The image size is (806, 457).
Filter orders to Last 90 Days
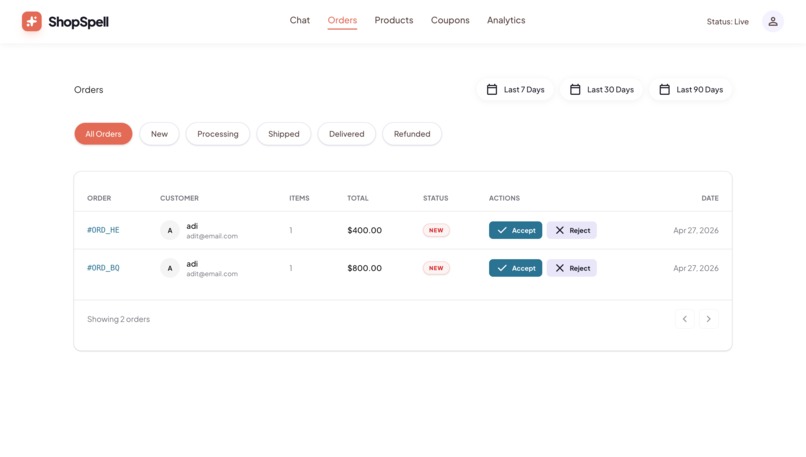coord(691,89)
